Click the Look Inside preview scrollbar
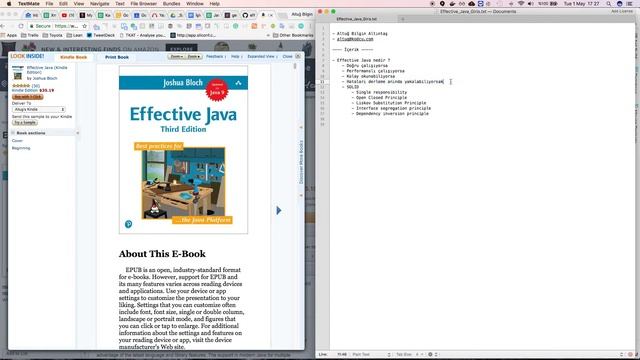The image size is (640, 360). (x=295, y=66)
